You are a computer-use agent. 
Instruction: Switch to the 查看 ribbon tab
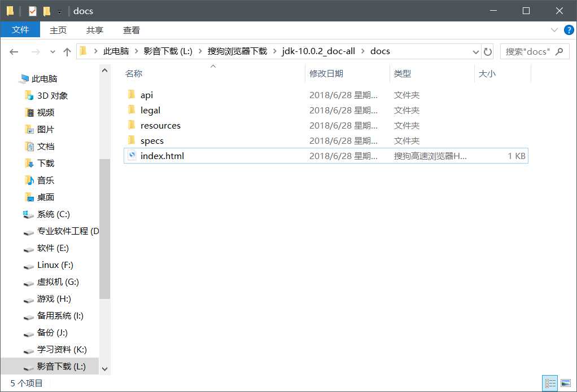coord(132,30)
